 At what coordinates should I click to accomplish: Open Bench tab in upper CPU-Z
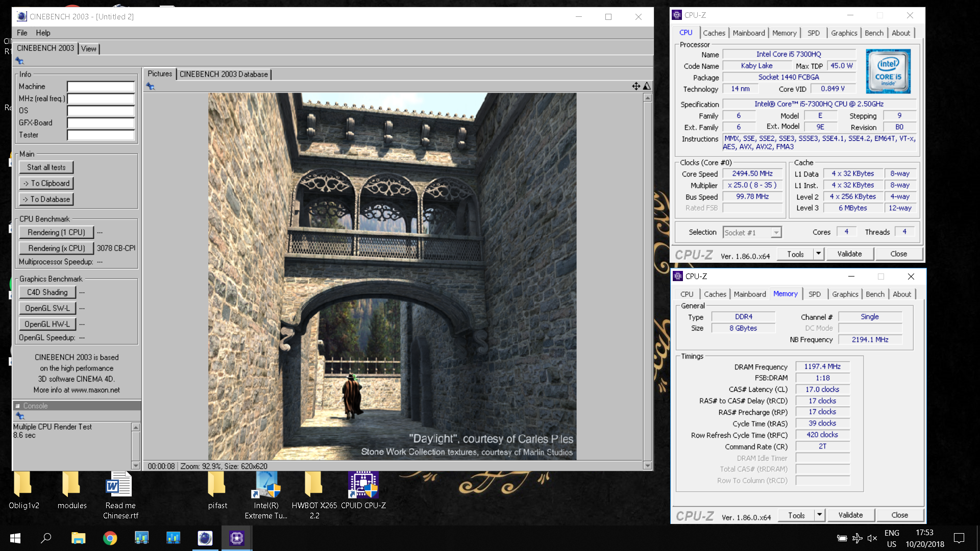tap(874, 33)
